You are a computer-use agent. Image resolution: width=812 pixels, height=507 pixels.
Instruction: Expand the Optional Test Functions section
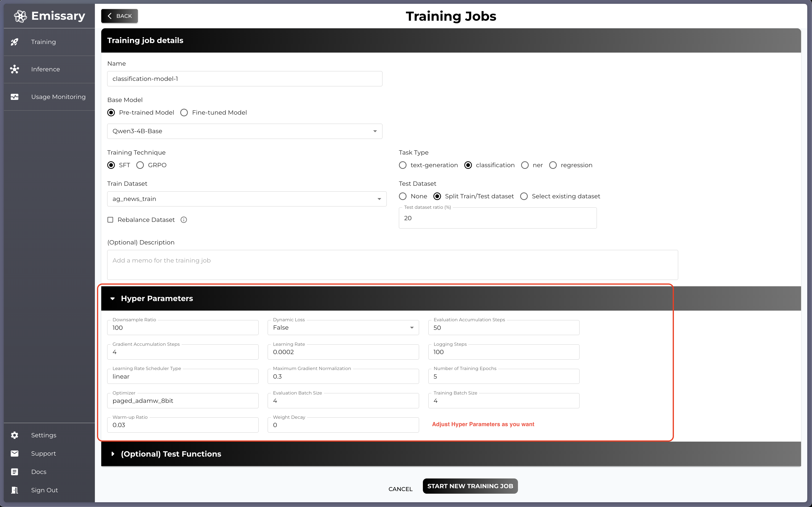click(171, 454)
